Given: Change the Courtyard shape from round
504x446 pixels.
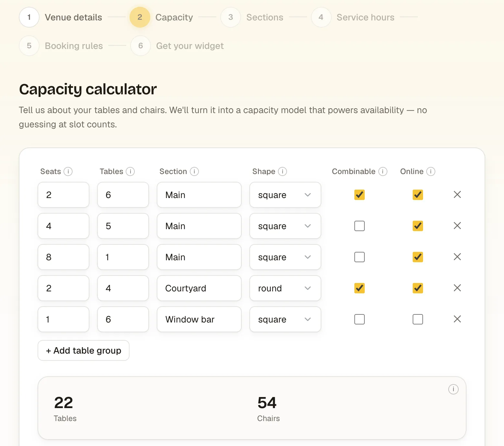Looking at the screenshot, I should click(285, 288).
